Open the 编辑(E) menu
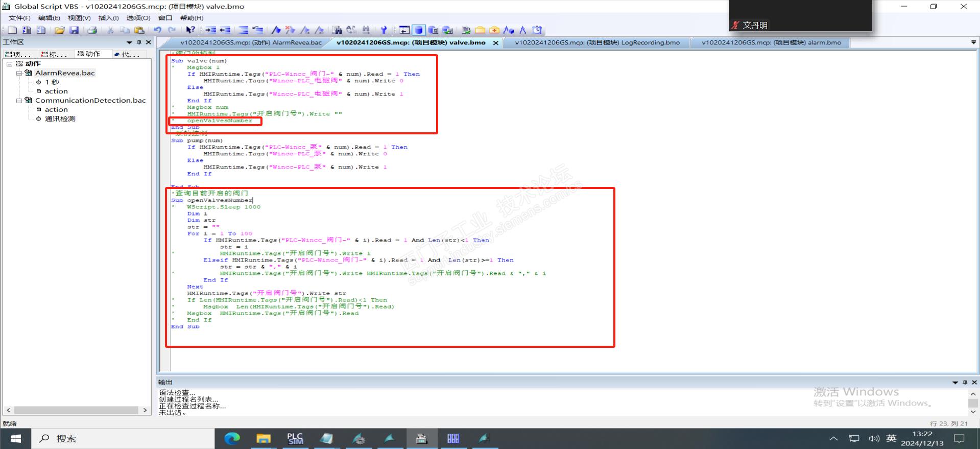This screenshot has height=449, width=980. click(49, 18)
